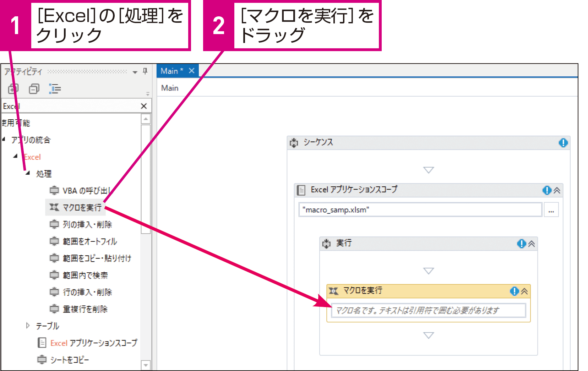This screenshot has width=588, height=371.
Task: Select the マクロを実行 activity in the list
Action: coord(82,207)
